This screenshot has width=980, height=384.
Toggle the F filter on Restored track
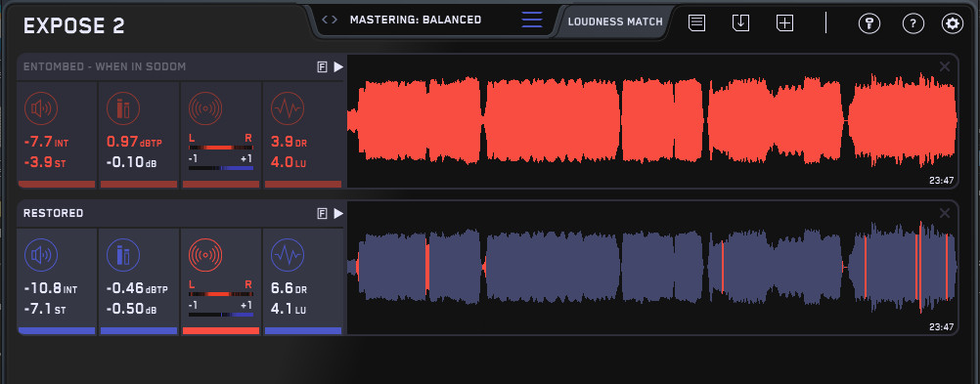323,214
